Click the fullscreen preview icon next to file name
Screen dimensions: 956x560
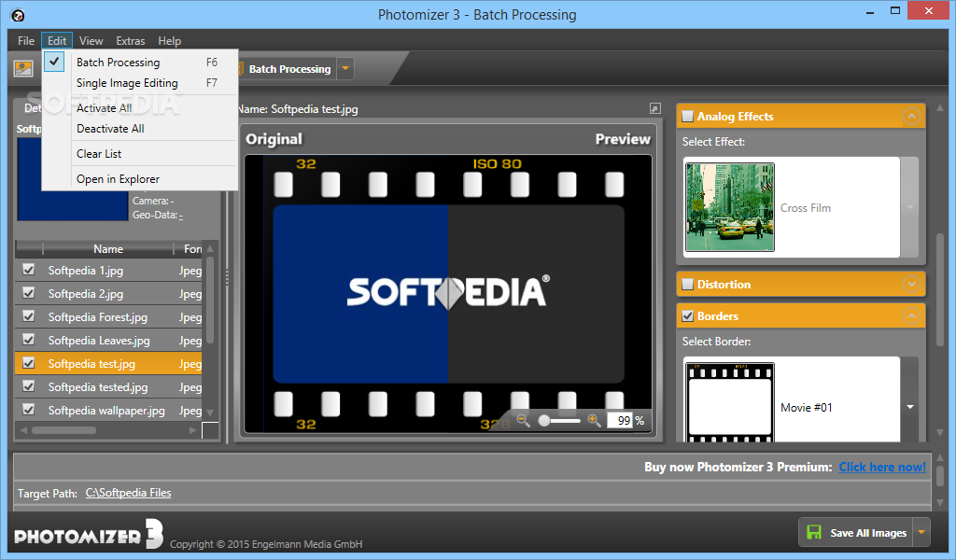pyautogui.click(x=654, y=108)
